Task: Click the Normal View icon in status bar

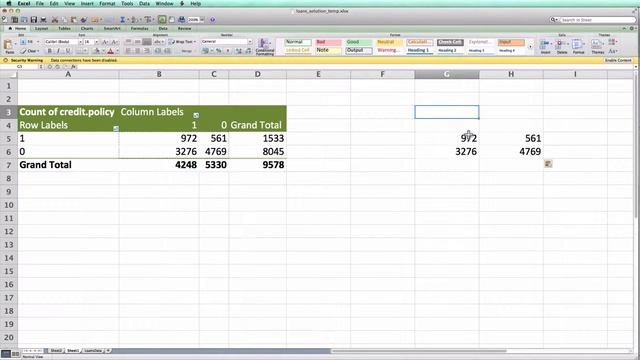Action: pyautogui.click(x=6, y=354)
